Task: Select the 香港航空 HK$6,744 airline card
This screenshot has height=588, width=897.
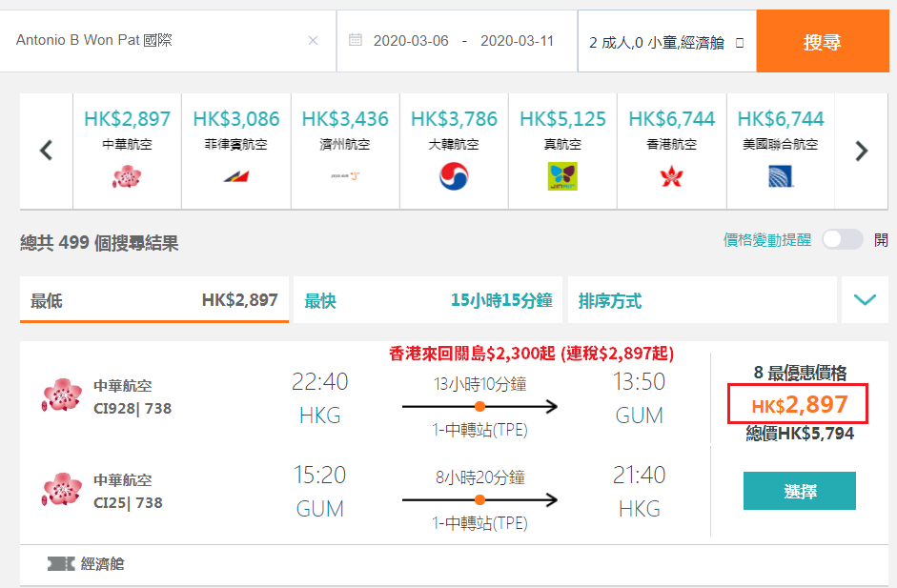Action: click(672, 151)
